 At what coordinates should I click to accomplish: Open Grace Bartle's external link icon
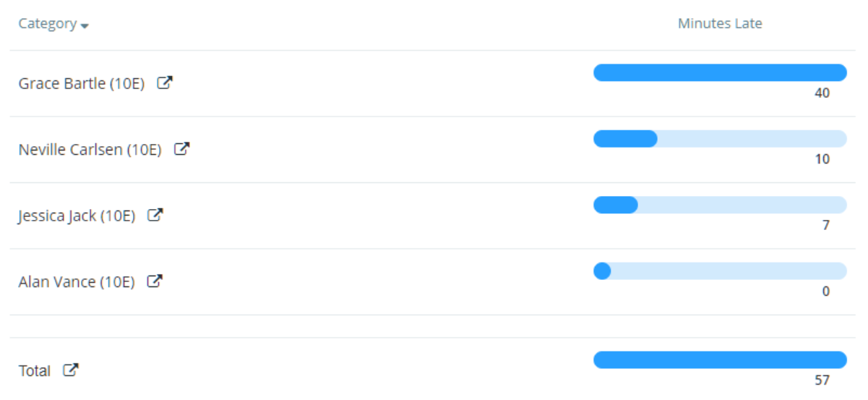pos(165,83)
